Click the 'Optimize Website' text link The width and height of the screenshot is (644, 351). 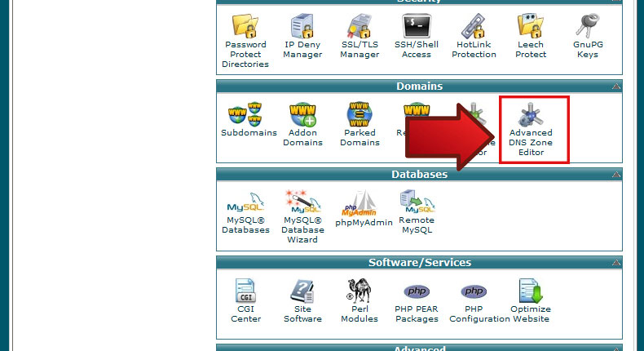coord(530,314)
